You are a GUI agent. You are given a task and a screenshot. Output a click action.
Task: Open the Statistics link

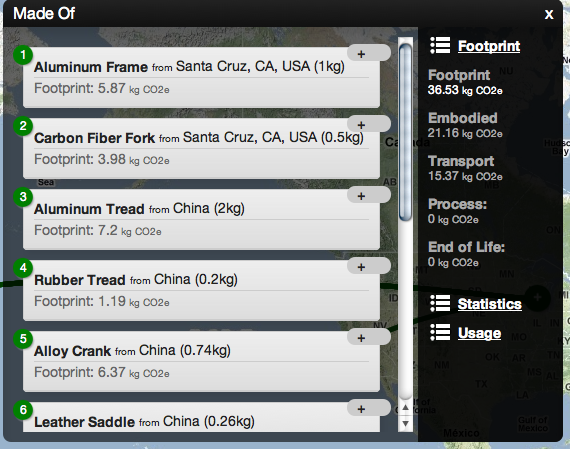[x=490, y=304]
